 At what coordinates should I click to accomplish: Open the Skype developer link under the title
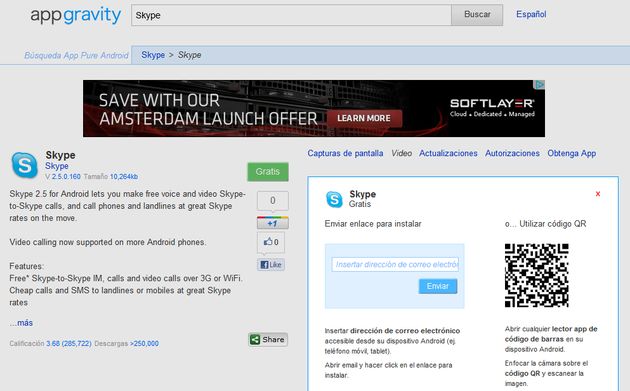tap(57, 166)
